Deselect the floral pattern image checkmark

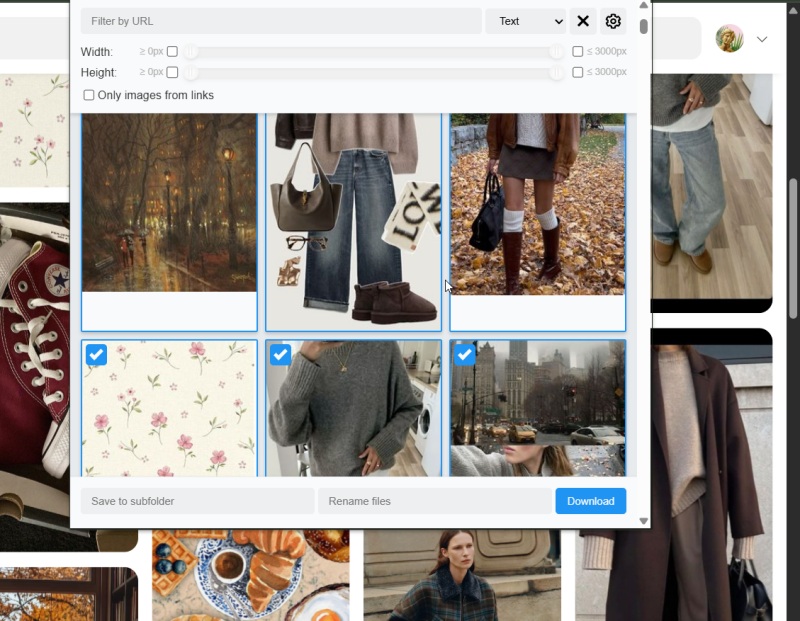click(x=96, y=355)
